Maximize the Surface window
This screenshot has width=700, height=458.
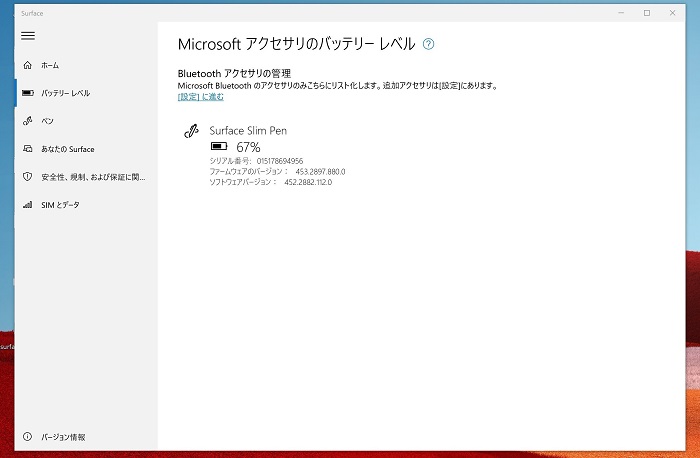pos(646,13)
